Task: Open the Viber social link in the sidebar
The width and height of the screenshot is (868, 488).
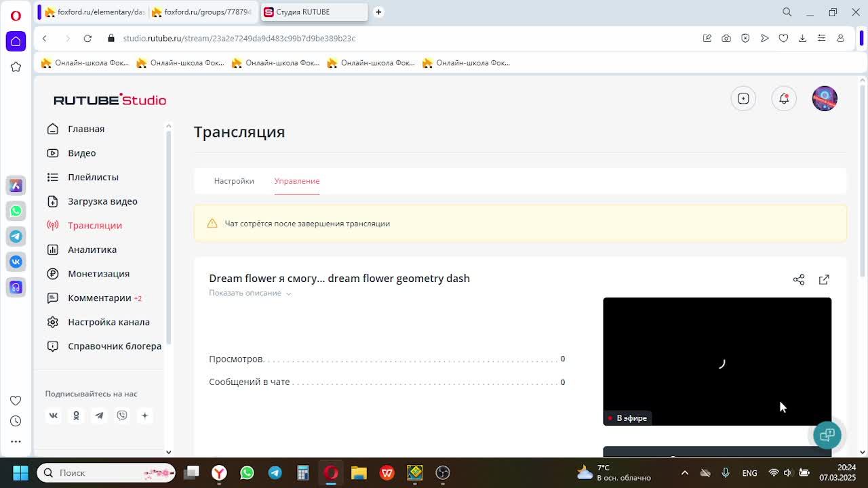Action: [122, 415]
